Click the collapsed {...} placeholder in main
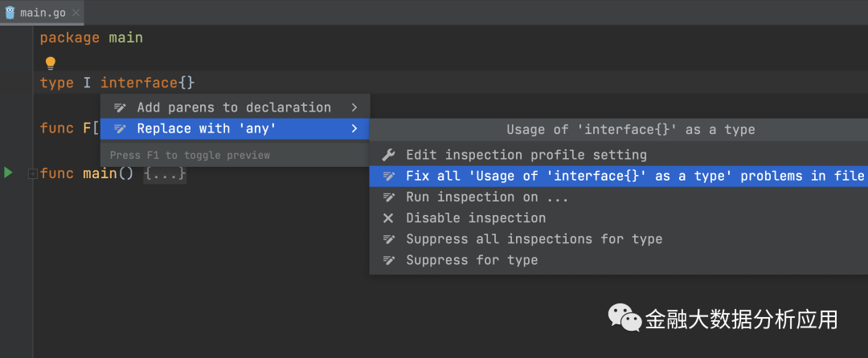 point(165,173)
